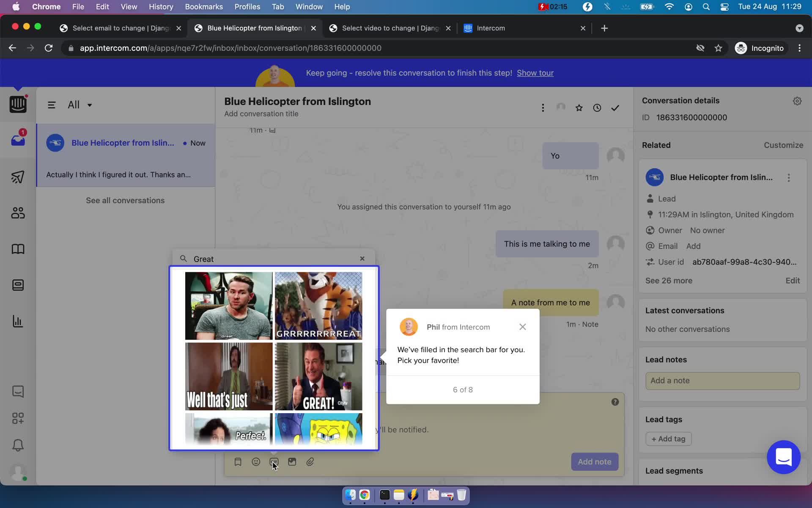
Task: Open conversation details settings gear
Action: (797, 101)
